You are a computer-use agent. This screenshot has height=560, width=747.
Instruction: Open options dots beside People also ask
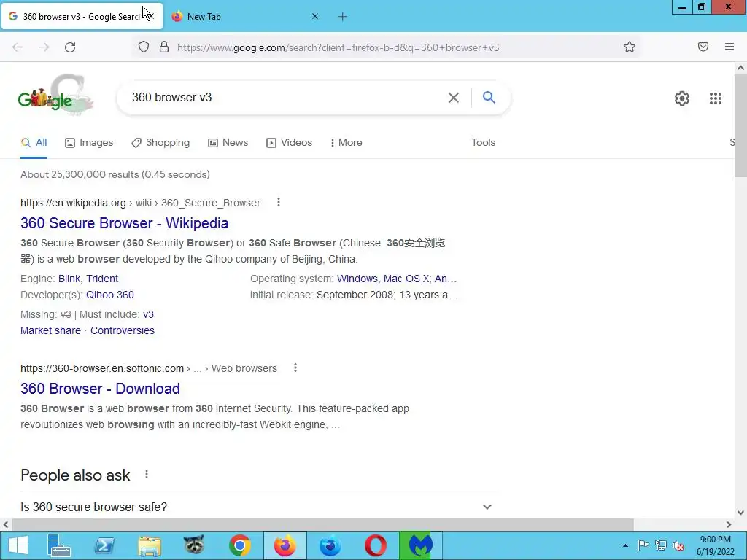click(147, 474)
